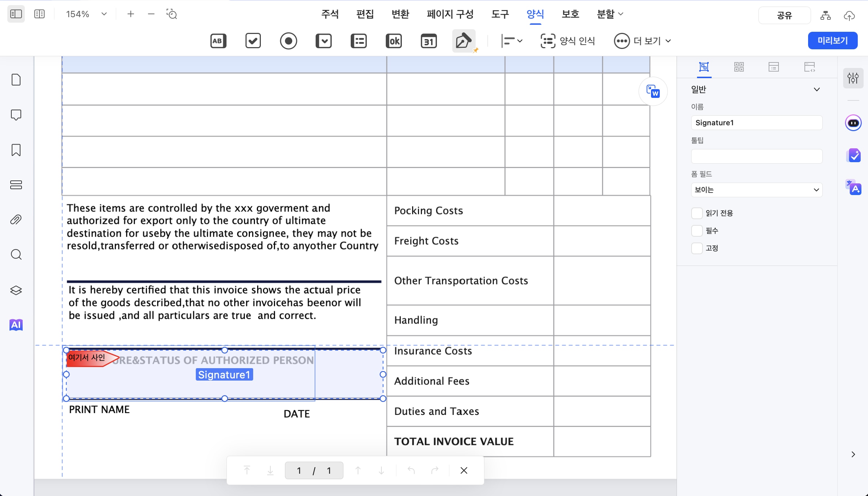Select the checkbox form tool
The width and height of the screenshot is (868, 496).
coord(253,41)
